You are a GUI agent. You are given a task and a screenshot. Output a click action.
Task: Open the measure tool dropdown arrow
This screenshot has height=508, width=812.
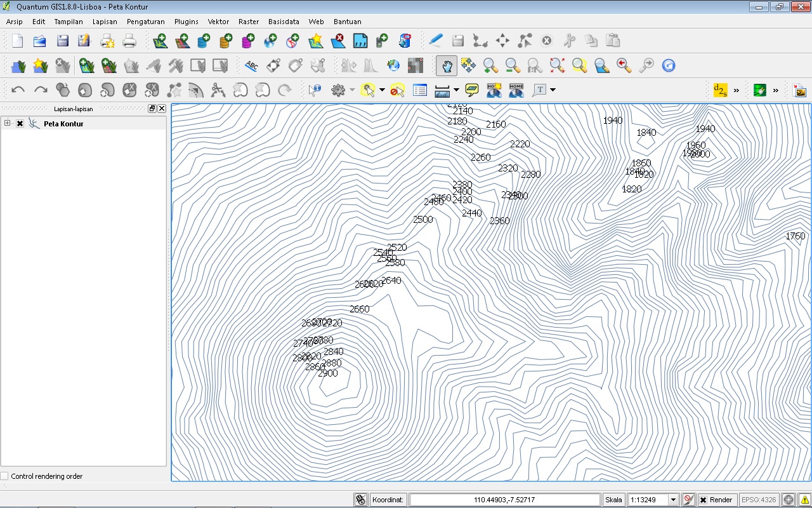click(455, 90)
